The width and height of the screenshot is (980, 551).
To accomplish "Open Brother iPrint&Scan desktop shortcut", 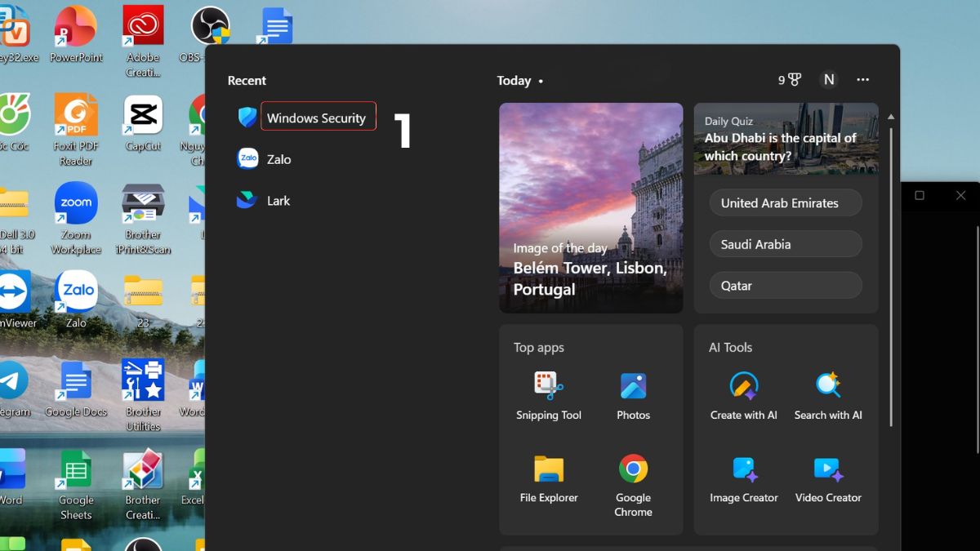I will coord(143,218).
